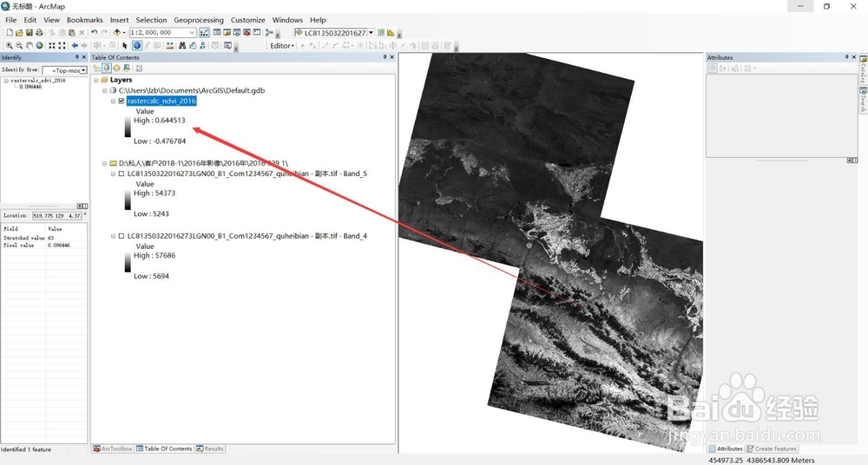Click fixed zoom in arrows
The height and width of the screenshot is (465, 868).
(x=52, y=45)
